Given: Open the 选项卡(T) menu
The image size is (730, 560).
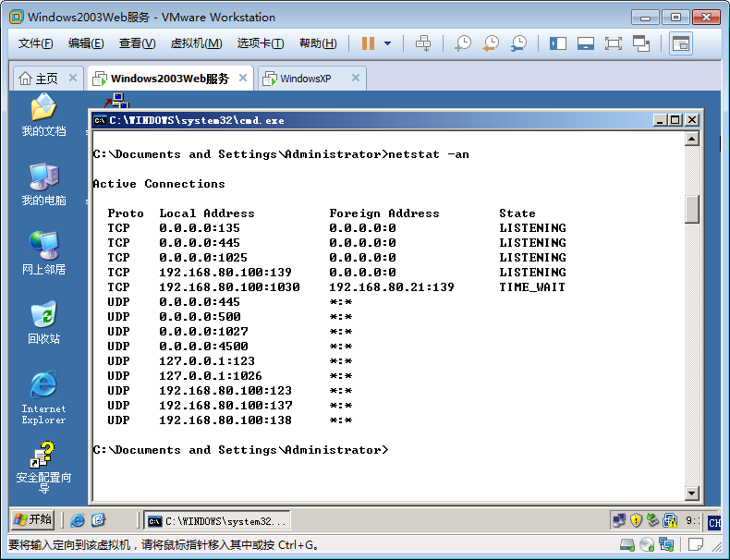Looking at the screenshot, I should (x=261, y=43).
